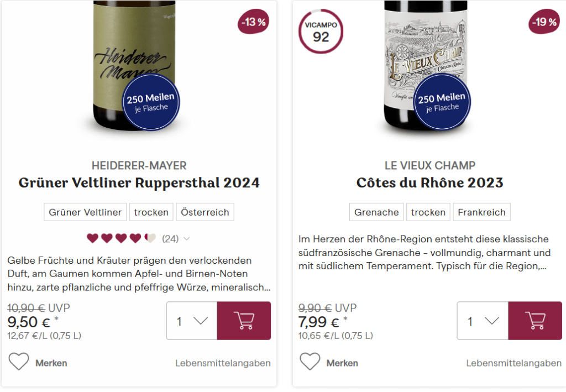
Task: Click the heart star rating
Action: coord(121,238)
